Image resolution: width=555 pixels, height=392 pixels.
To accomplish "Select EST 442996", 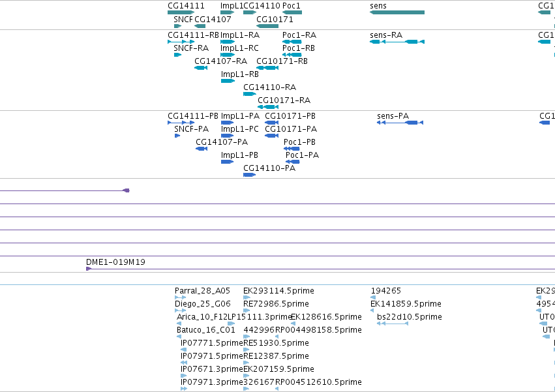I will tap(247, 337).
